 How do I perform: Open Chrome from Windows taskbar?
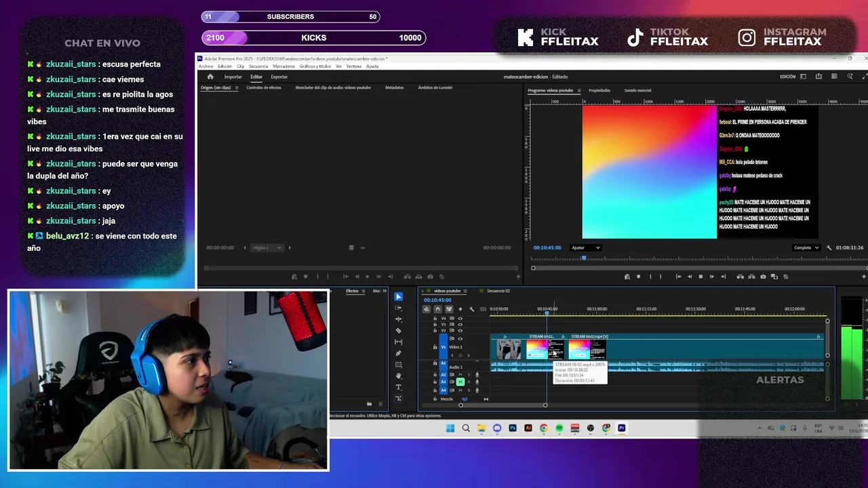click(x=544, y=428)
